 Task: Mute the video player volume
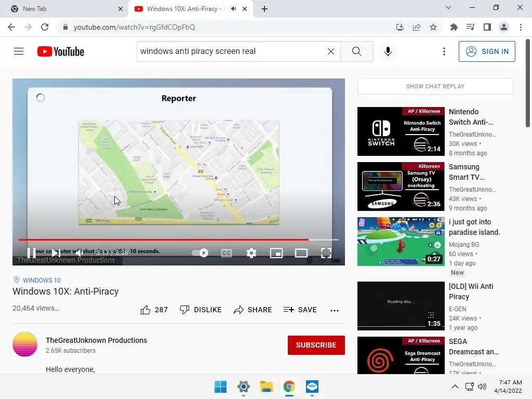tap(79, 253)
